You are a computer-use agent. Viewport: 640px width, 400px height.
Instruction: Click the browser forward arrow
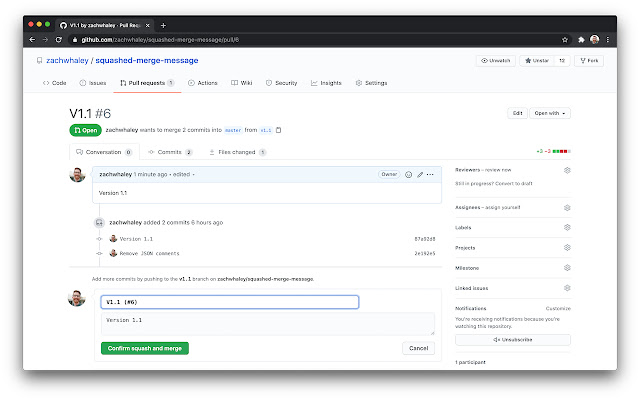[x=45, y=40]
